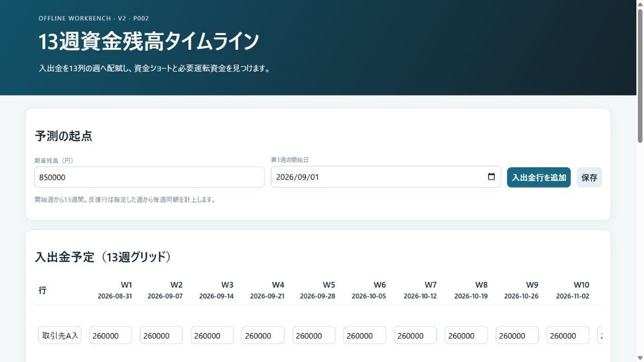Click the W7 2026-10-12 column header

click(419, 290)
